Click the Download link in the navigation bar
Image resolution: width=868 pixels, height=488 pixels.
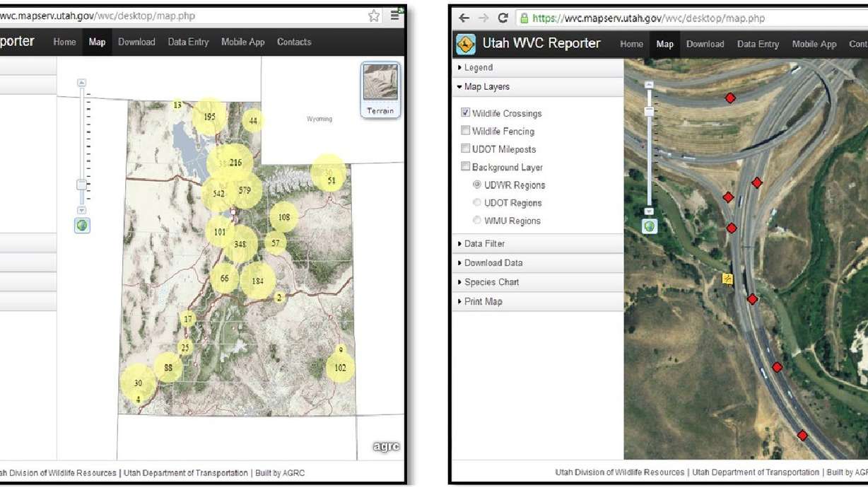pyautogui.click(x=705, y=44)
